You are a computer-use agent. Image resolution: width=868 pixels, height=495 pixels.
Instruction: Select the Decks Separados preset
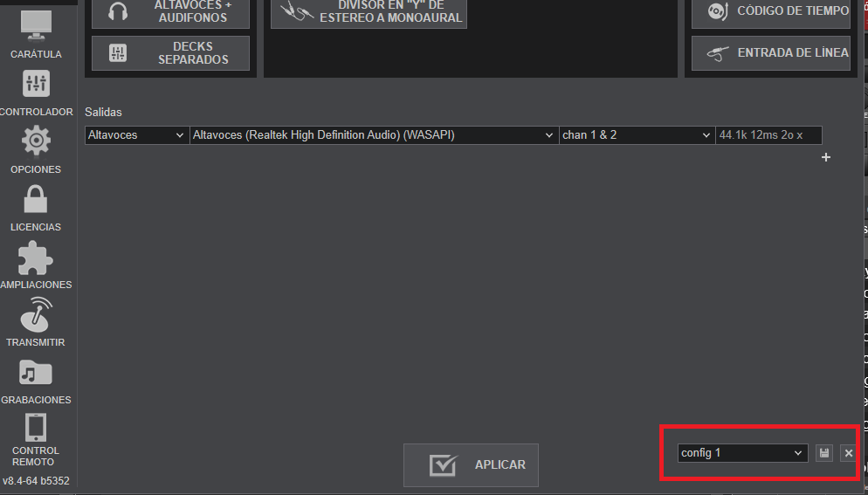[170, 53]
